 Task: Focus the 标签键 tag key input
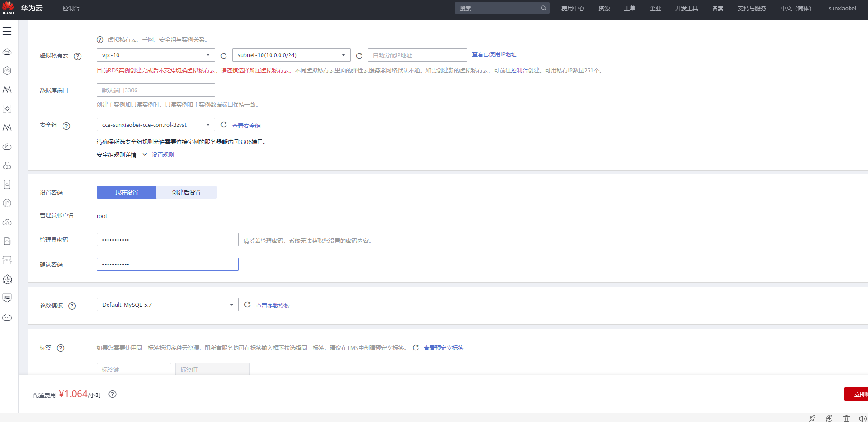(134, 369)
